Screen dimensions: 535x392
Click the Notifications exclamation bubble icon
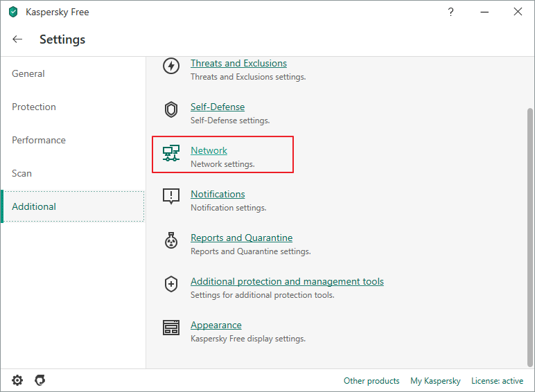pos(171,196)
